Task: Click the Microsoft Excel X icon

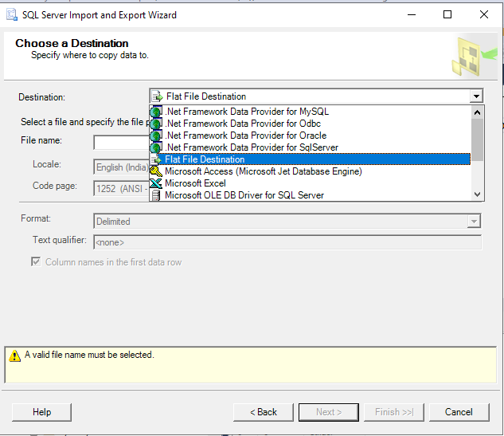Action: point(156,183)
